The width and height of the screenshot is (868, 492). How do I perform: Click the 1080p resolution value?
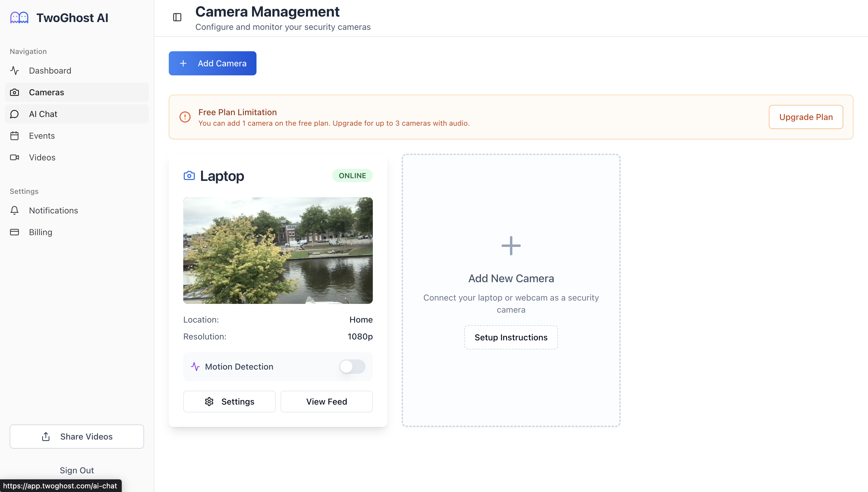[360, 336]
